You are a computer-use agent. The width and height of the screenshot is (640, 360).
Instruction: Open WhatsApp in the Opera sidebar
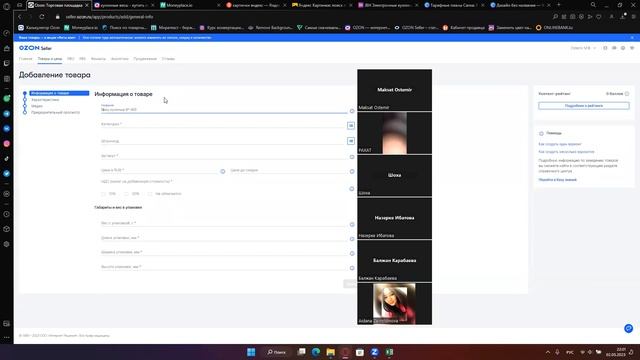[7, 98]
